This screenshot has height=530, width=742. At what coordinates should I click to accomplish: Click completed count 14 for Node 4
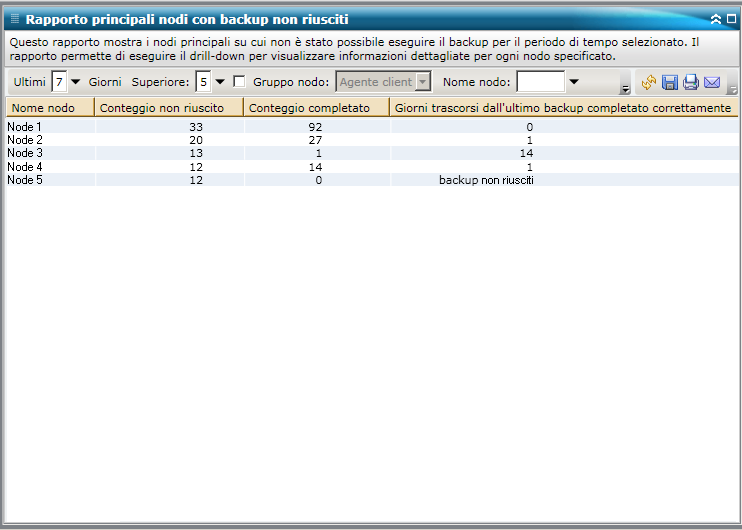(315, 167)
